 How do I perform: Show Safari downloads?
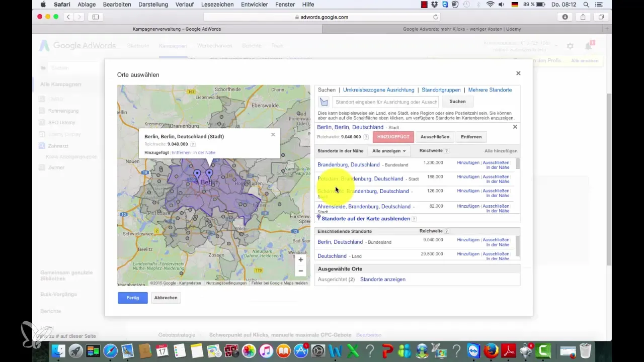click(x=565, y=17)
